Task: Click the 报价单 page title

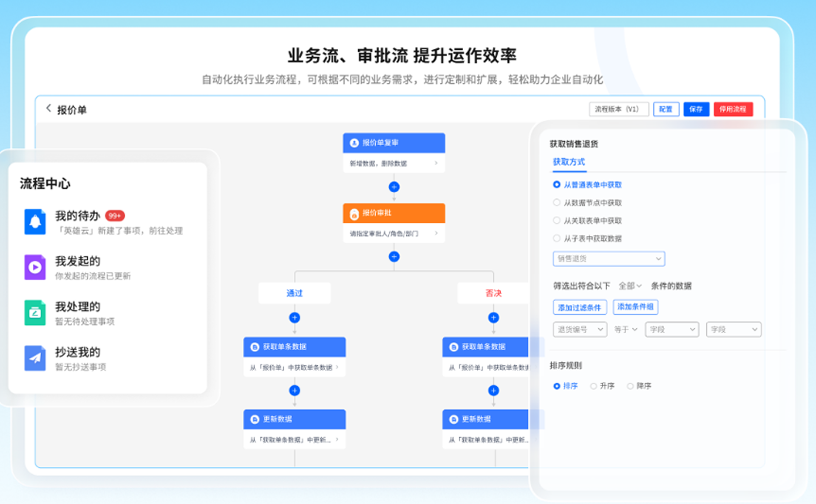Action: coord(72,110)
